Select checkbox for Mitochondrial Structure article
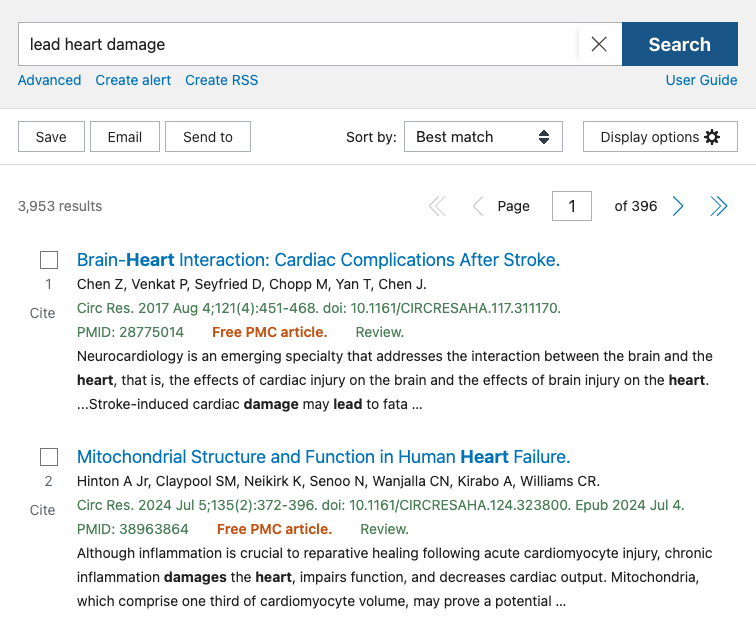 click(49, 457)
